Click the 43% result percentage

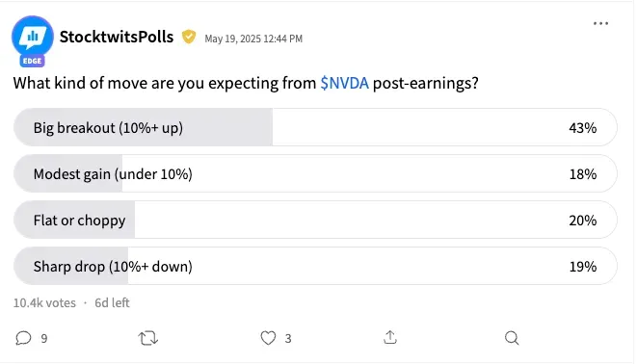click(x=583, y=128)
